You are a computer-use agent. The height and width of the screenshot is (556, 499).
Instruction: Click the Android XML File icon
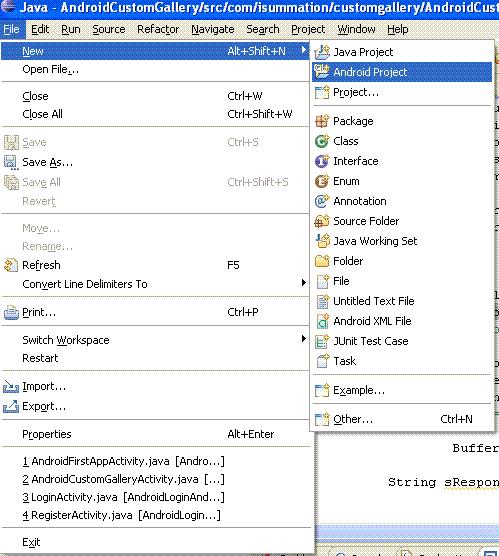pyautogui.click(x=323, y=321)
